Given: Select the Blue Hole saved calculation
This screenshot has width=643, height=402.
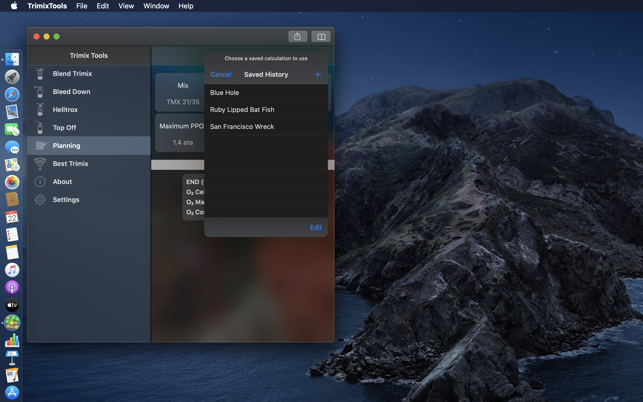Looking at the screenshot, I should pyautogui.click(x=266, y=93).
